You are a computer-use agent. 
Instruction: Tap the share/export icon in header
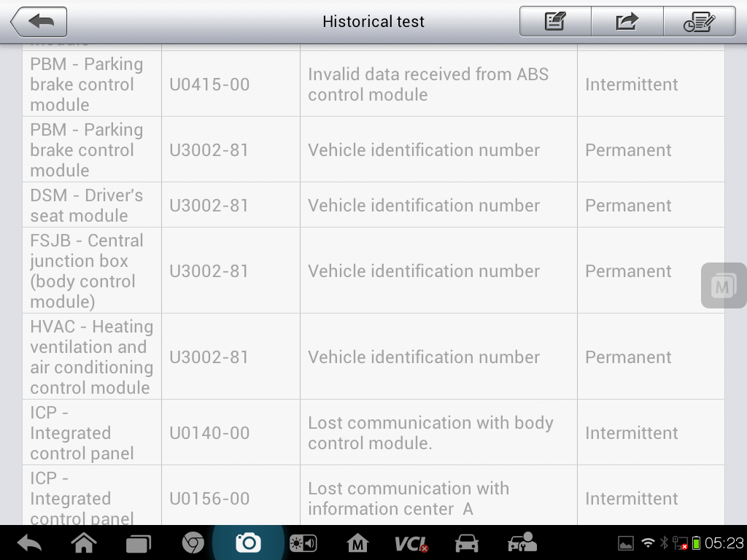(x=627, y=21)
